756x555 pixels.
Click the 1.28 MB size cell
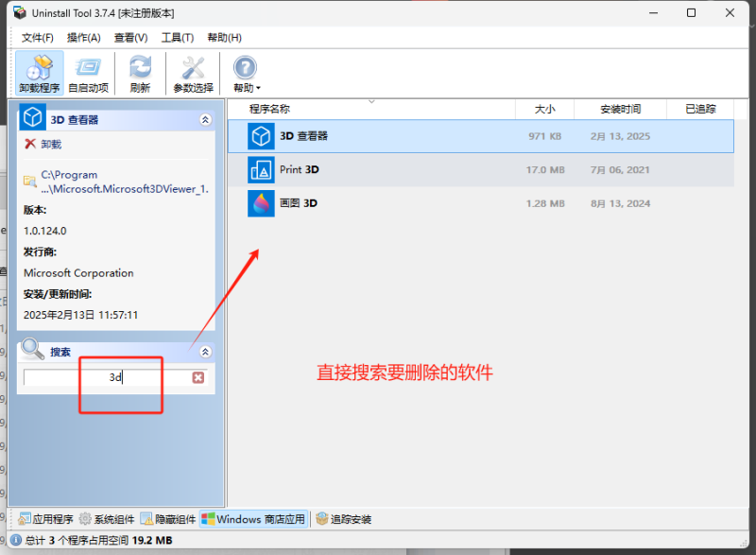point(545,204)
